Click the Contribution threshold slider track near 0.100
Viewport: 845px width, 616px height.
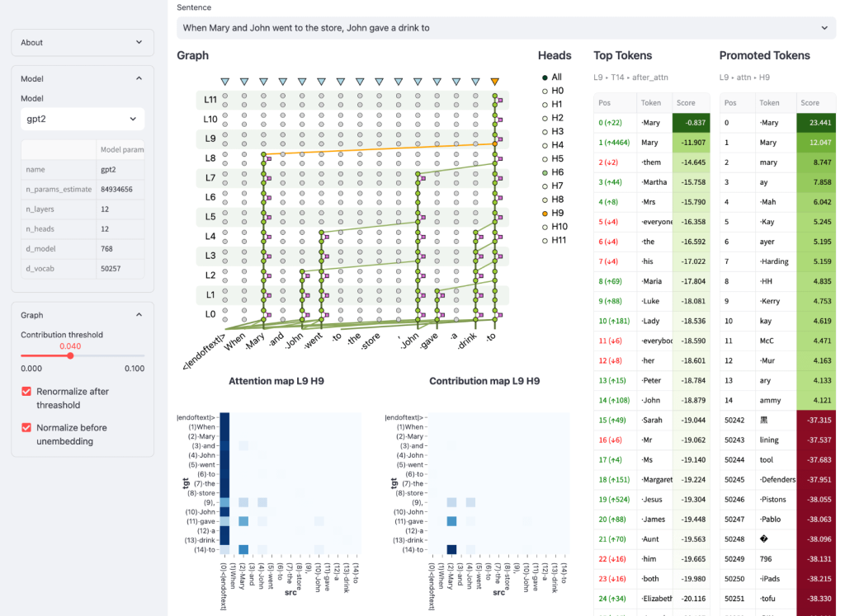(142, 355)
